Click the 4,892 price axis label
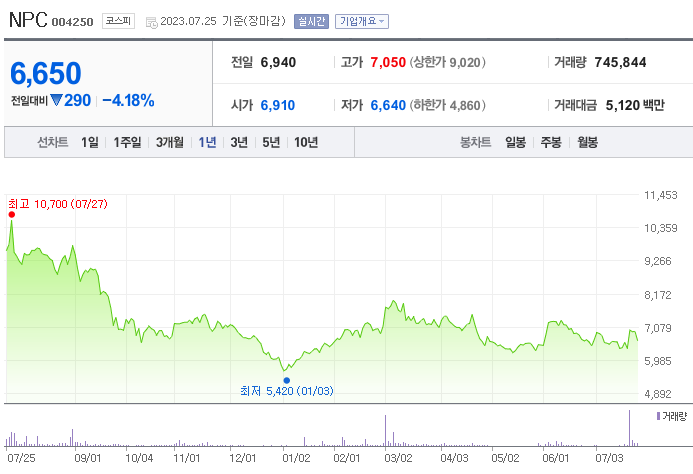Screen dimensions: 693x474 658,394
